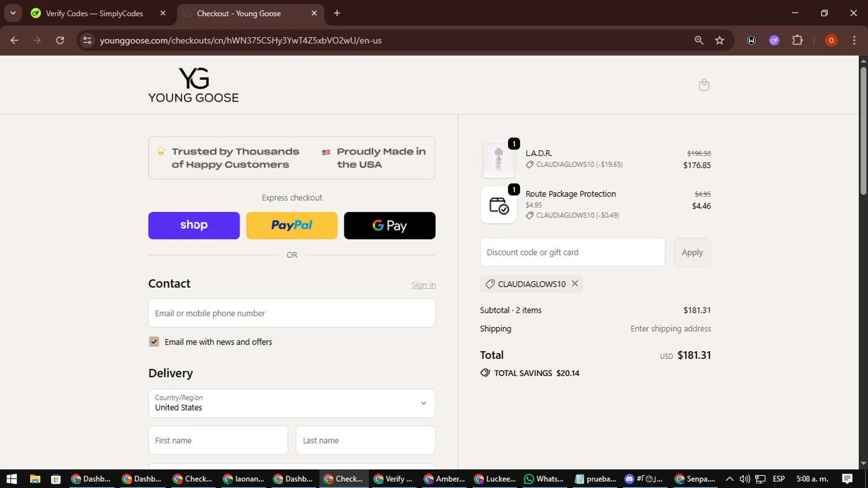Viewport: 868px width, 488px height.
Task: Click the L.A.D.R. product thumbnail
Action: pyautogui.click(x=498, y=159)
